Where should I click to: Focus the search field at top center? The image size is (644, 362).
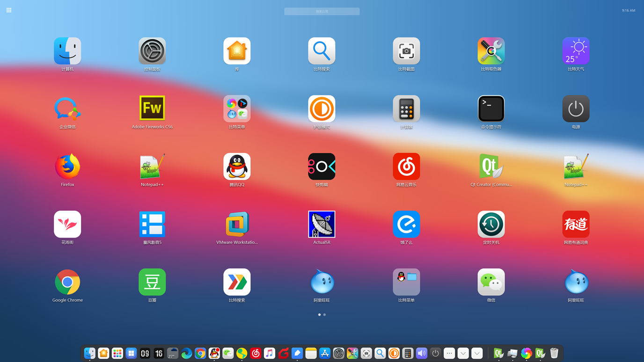(x=322, y=11)
